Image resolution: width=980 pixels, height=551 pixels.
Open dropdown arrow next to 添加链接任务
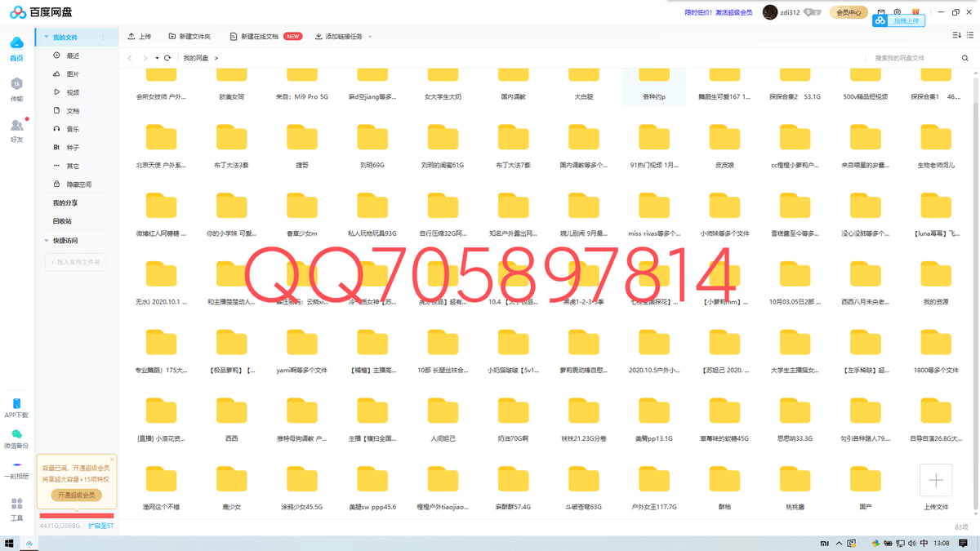point(370,37)
